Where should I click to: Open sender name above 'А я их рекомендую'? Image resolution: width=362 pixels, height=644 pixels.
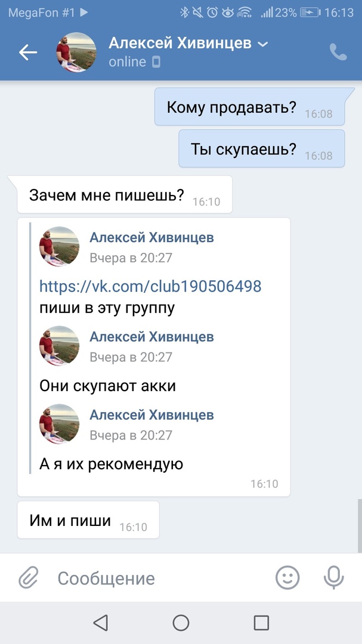pos(151,415)
